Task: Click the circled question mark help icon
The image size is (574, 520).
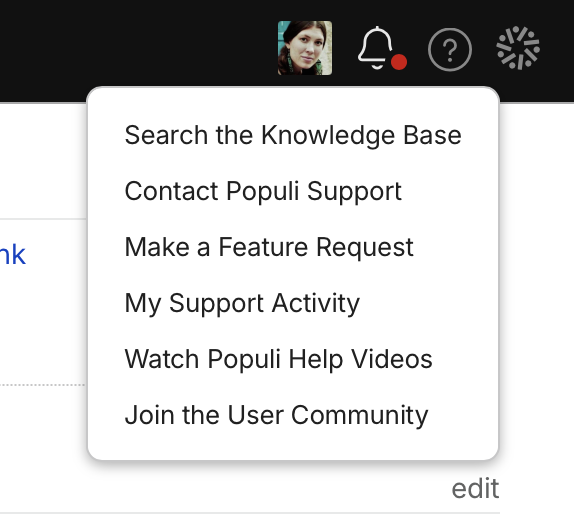Action: pos(450,49)
